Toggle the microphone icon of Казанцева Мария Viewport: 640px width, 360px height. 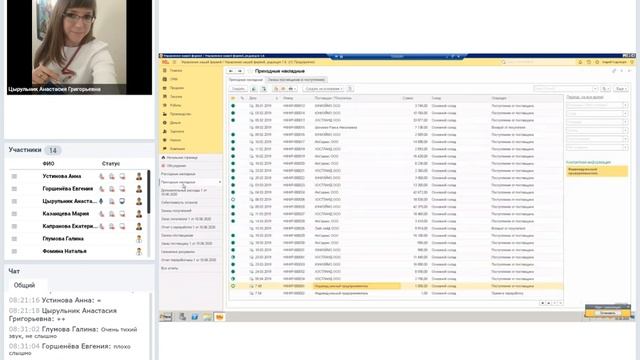tap(102, 214)
